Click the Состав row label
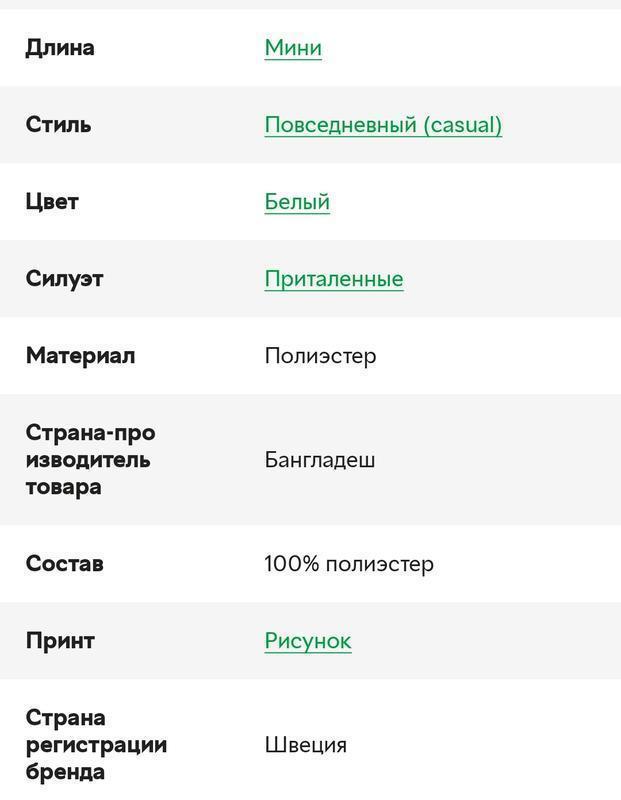The height and width of the screenshot is (800, 621). click(65, 564)
